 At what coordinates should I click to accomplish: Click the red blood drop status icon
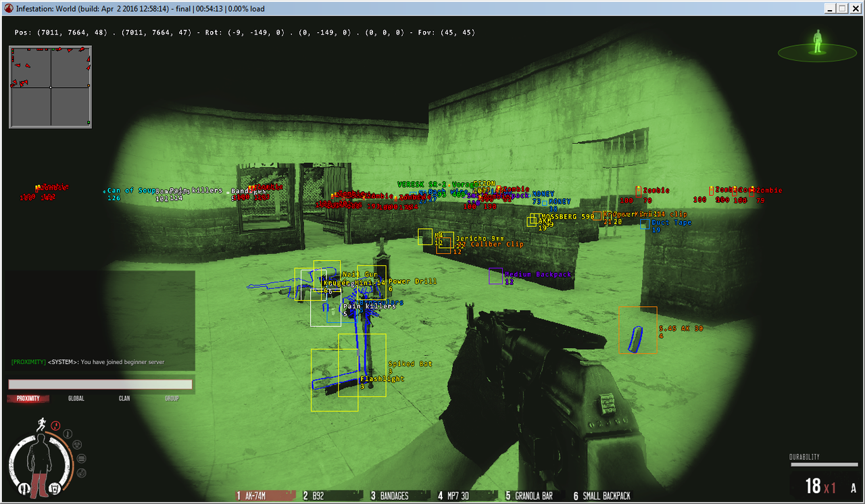56,426
